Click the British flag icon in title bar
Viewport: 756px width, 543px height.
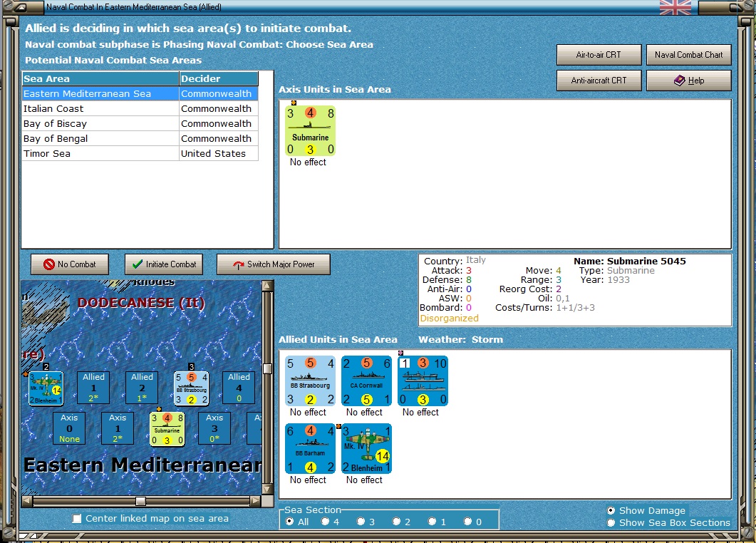(675, 7)
